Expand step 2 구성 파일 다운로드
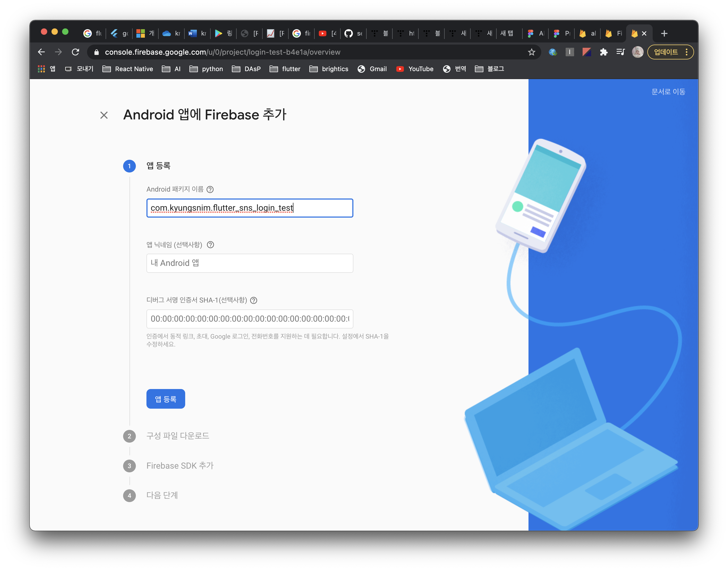The width and height of the screenshot is (728, 570). 177,436
